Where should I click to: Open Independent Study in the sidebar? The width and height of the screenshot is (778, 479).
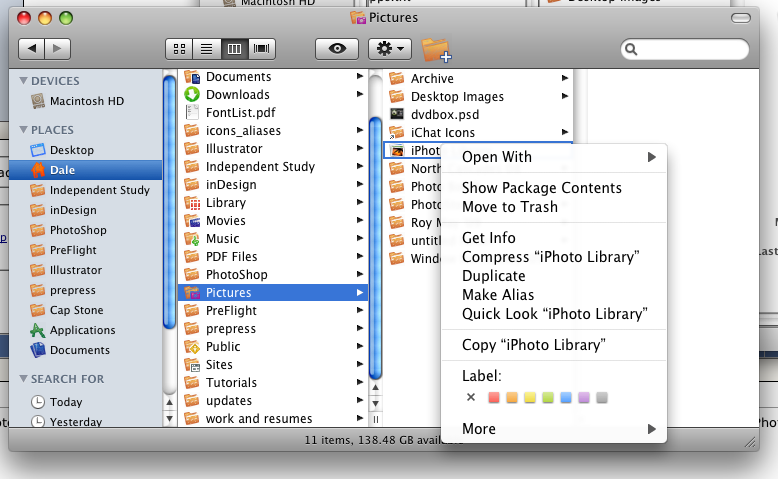86,190
